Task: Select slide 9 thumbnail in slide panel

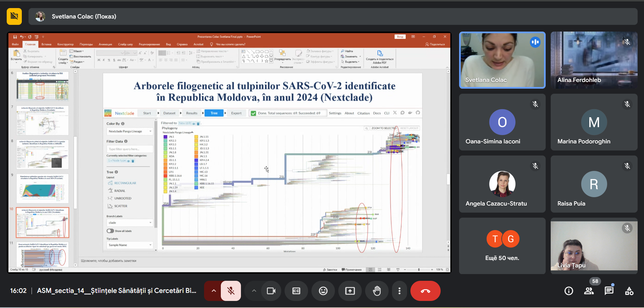Action: (x=43, y=188)
